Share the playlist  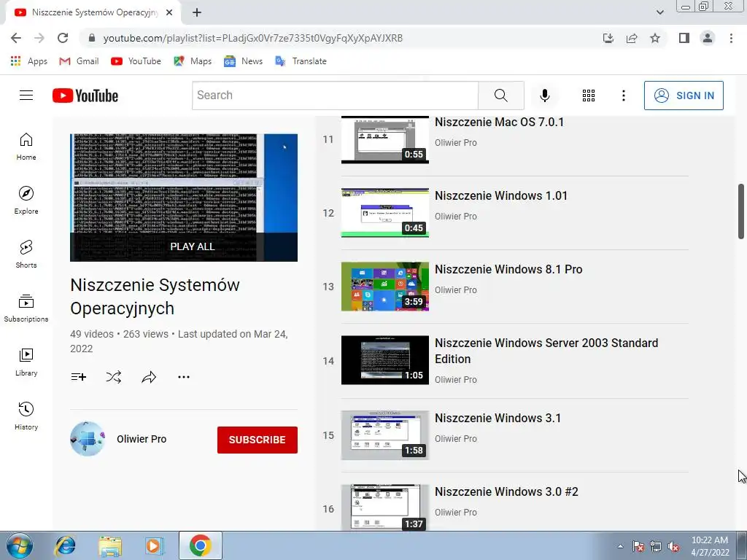click(149, 377)
